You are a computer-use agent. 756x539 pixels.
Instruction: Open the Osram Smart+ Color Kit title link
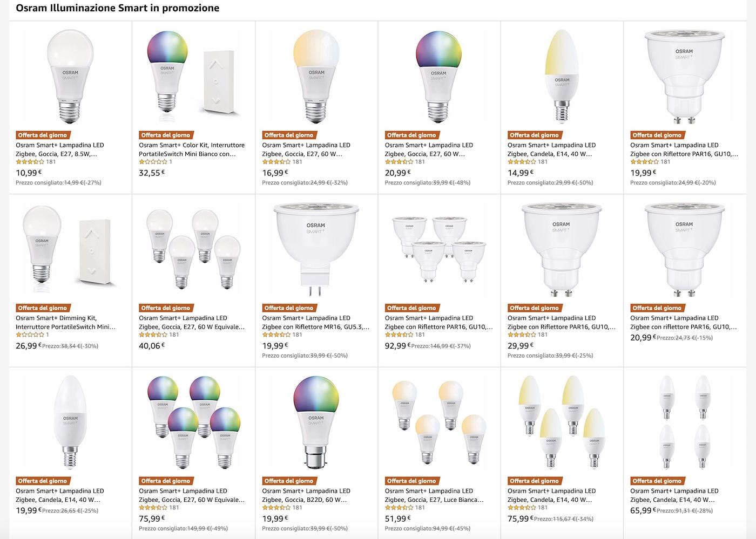tap(192, 149)
